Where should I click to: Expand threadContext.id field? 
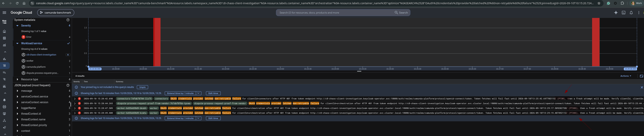point(17,114)
